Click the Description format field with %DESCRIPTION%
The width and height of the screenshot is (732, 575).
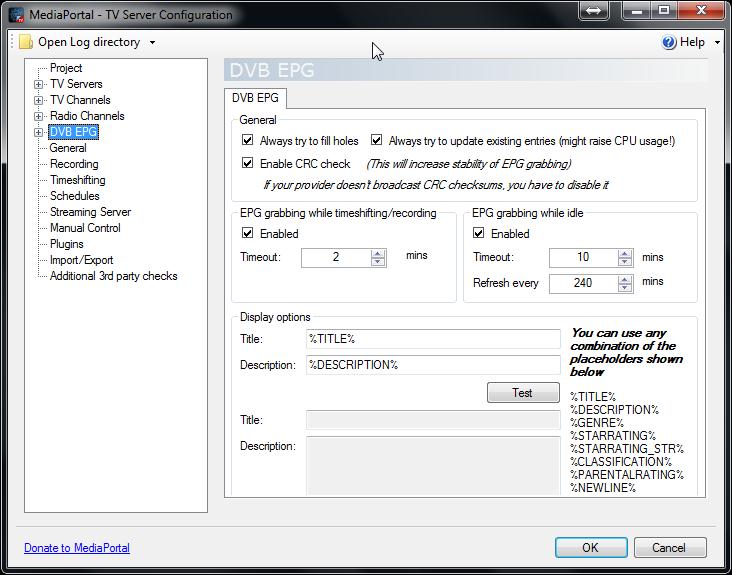(x=433, y=365)
